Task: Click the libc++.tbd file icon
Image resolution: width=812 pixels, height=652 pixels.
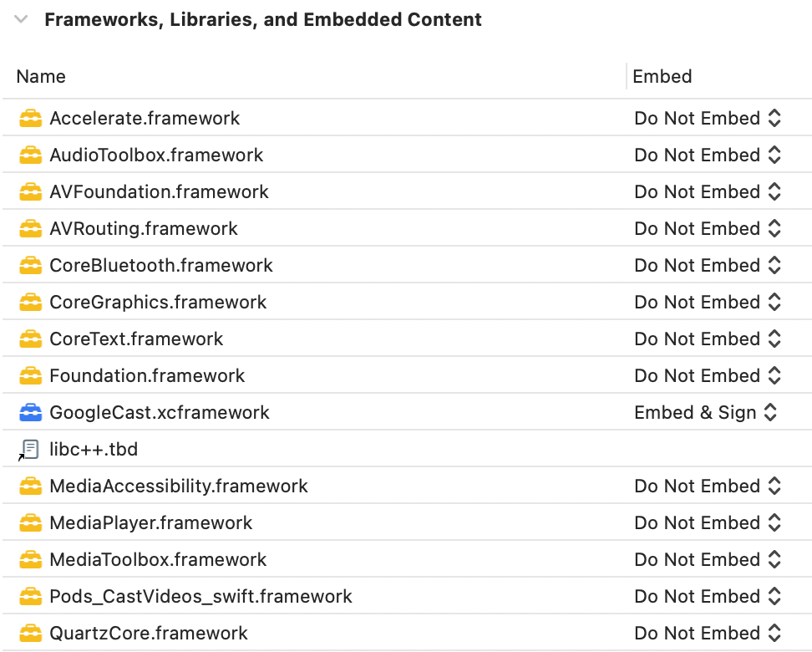Action: pyautogui.click(x=30, y=450)
